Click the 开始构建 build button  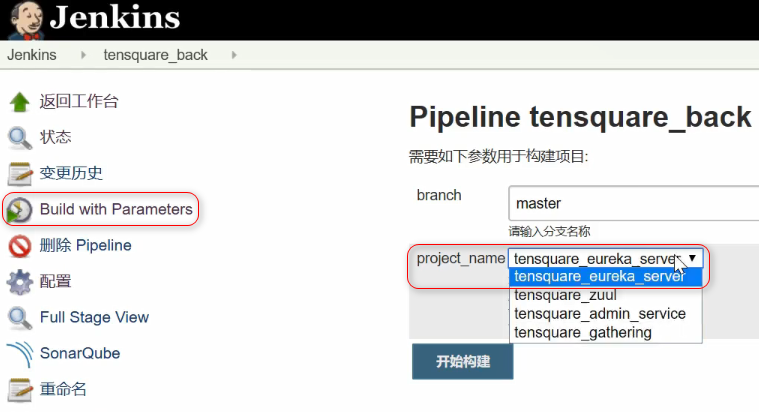coord(463,361)
